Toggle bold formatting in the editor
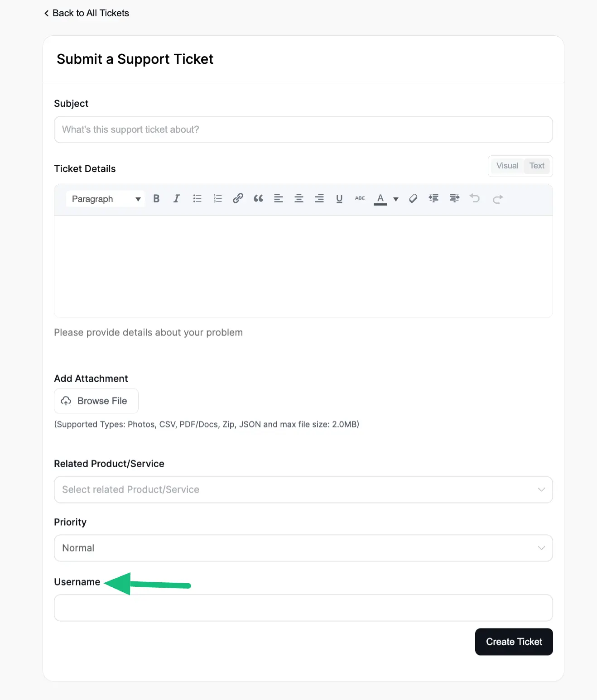The width and height of the screenshot is (597, 700). coord(156,198)
